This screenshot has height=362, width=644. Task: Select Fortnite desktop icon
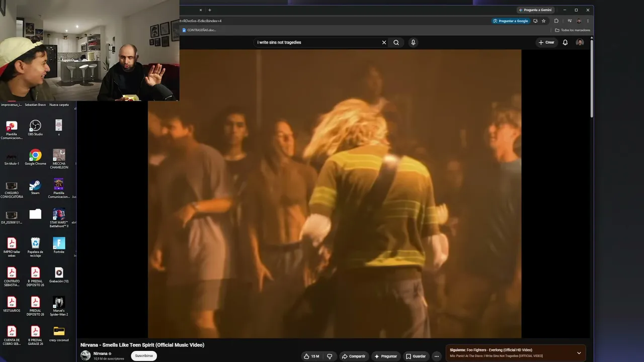[59, 245]
